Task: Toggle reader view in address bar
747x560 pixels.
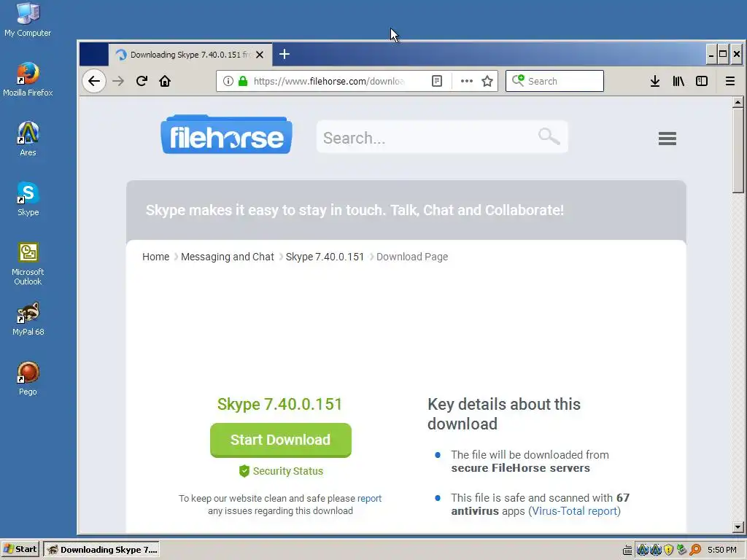Action: click(437, 81)
